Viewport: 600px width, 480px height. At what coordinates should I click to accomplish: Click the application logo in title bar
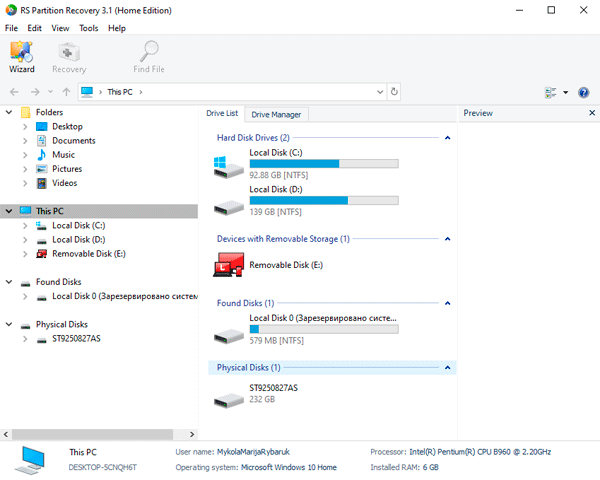click(11, 10)
